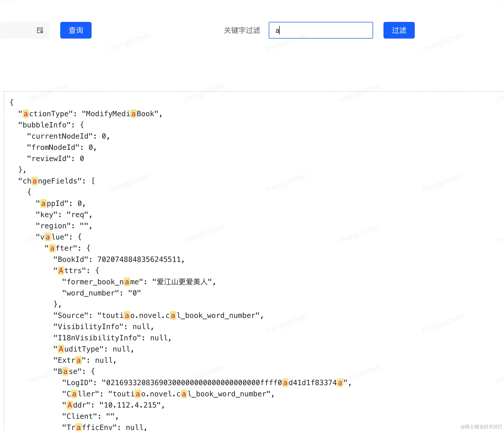The image size is (504, 431).
Task: Click the "changeFields" array line
Action: coord(56,181)
